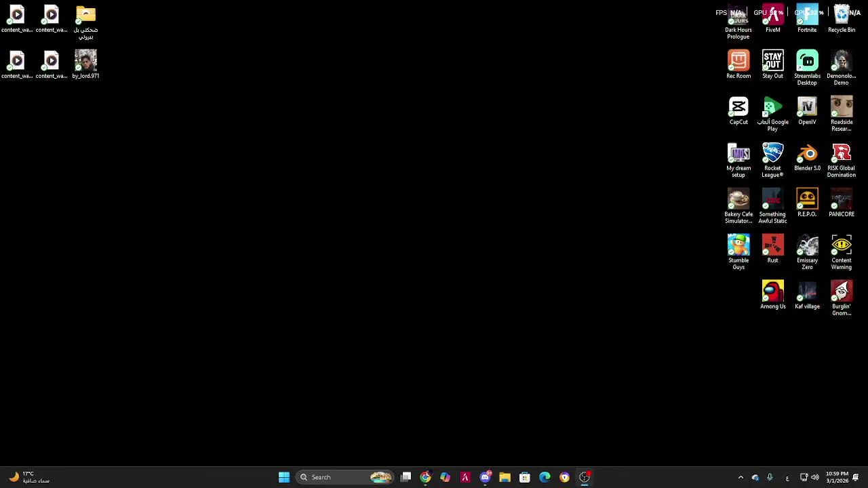Launch CapCut from the desktop
868x488 pixels.
tap(738, 111)
